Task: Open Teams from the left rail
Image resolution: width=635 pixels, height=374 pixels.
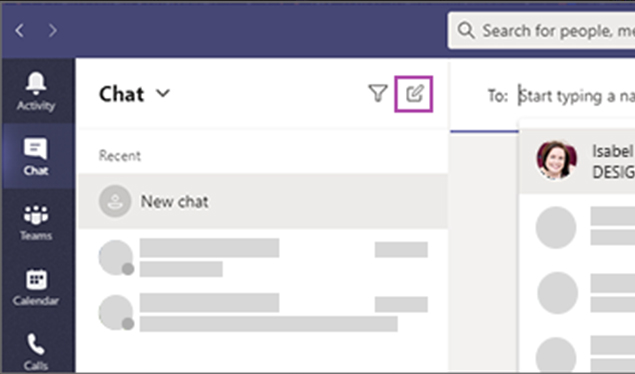Action: (36, 222)
